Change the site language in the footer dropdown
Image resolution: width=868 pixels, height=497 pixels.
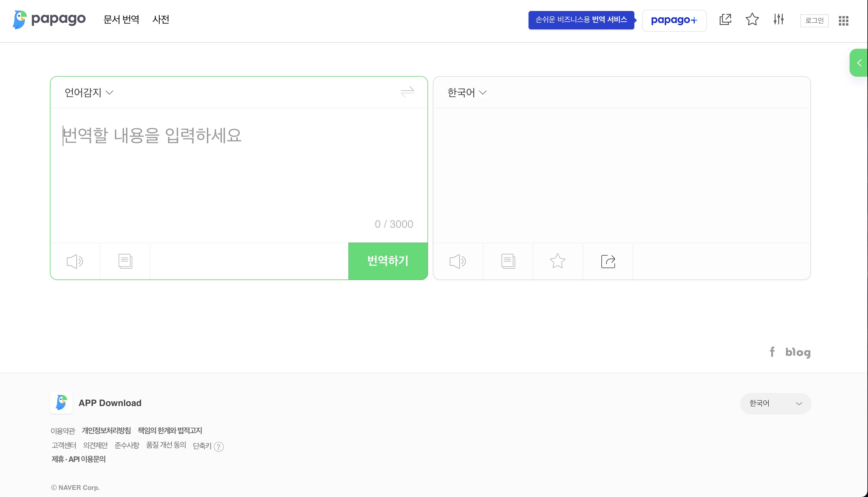775,403
